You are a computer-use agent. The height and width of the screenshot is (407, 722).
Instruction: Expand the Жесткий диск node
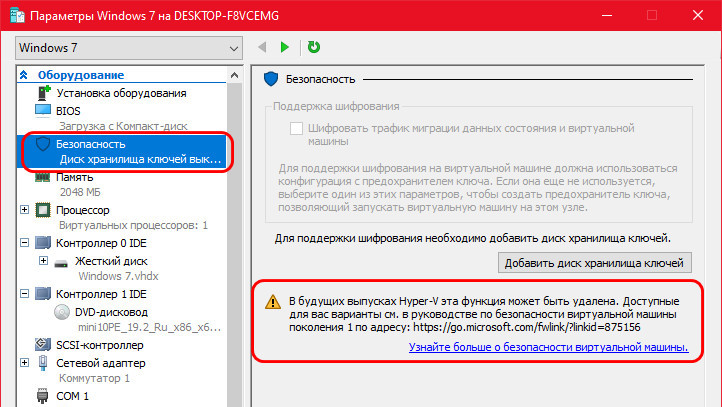click(43, 261)
